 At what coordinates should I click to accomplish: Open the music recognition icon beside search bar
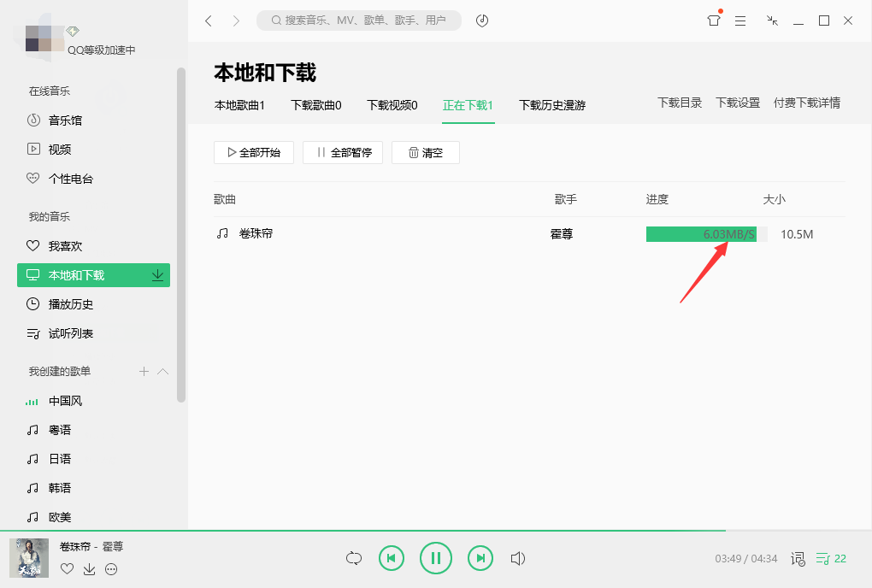(x=481, y=21)
